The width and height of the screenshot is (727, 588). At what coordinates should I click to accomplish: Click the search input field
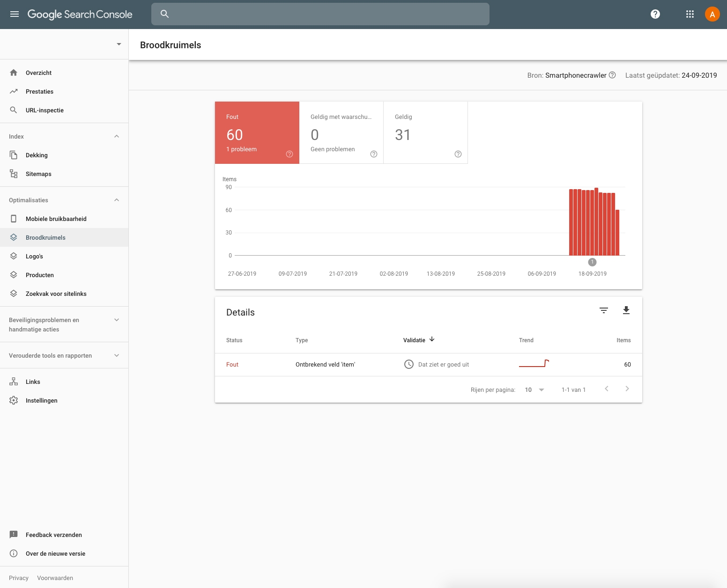320,14
